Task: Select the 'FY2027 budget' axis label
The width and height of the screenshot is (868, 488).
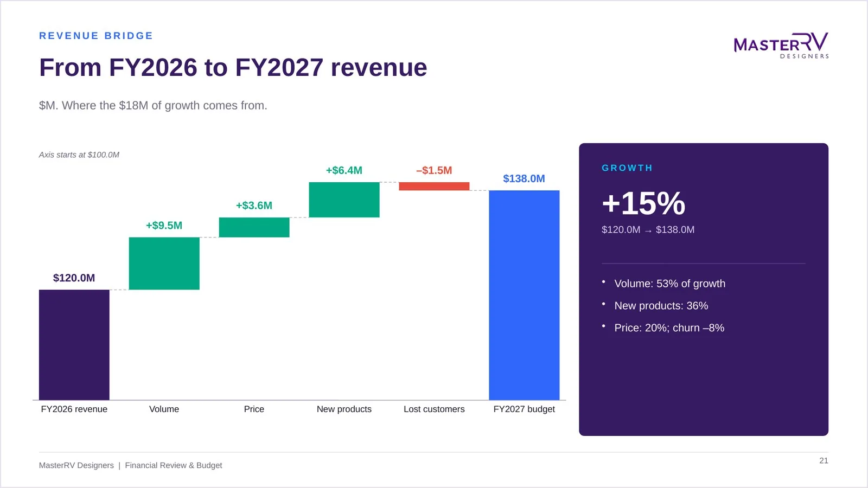Action: (x=524, y=409)
